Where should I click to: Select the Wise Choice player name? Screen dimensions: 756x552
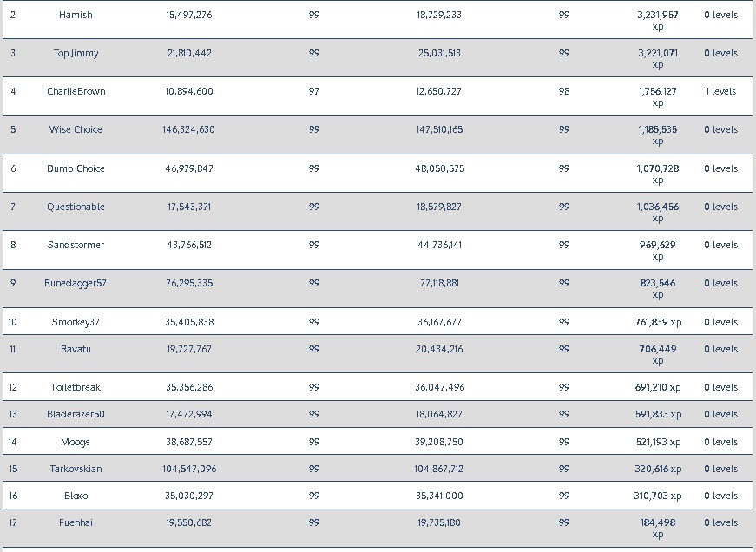pyautogui.click(x=76, y=129)
